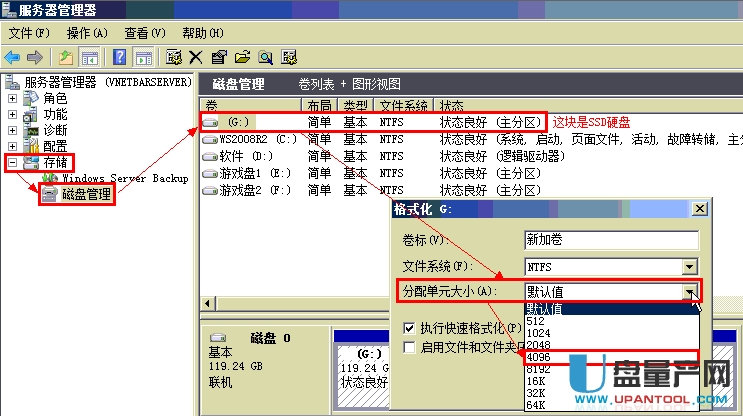The image size is (743, 416).
Task: Choose 32K allocation unit size
Action: (x=612, y=393)
